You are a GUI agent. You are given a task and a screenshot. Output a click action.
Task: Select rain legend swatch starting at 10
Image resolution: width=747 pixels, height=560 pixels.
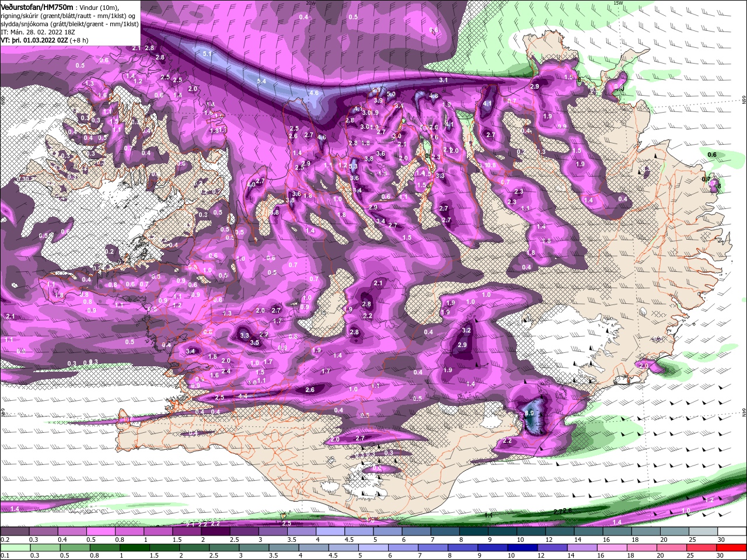click(522, 547)
